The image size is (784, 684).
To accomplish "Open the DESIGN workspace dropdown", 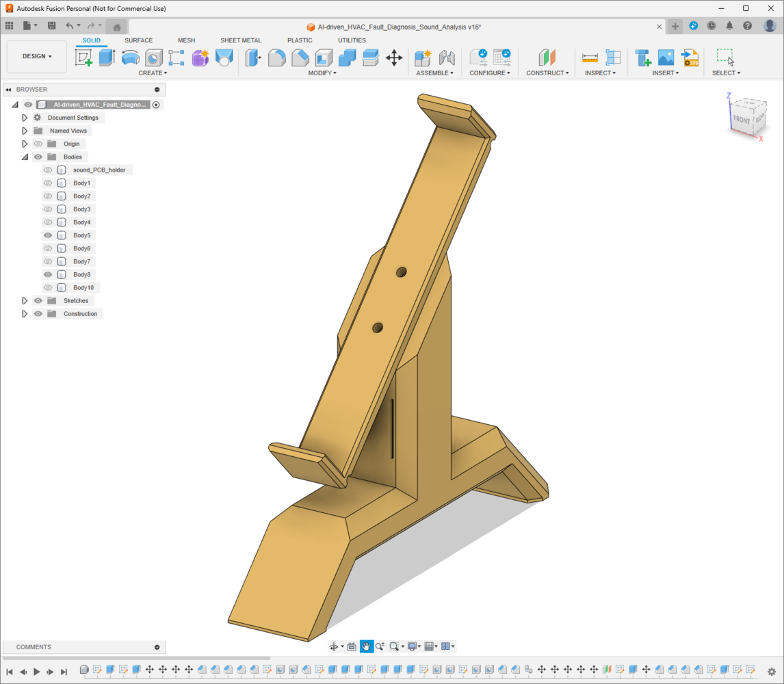I will (37, 56).
